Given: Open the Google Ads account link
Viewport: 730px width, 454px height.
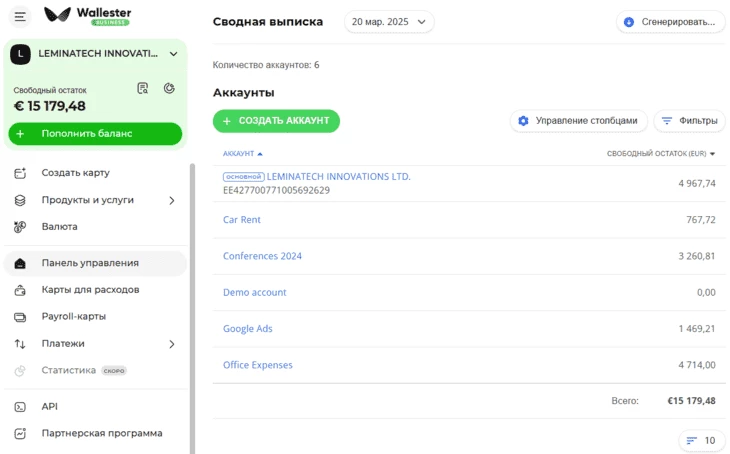Looking at the screenshot, I should 248,329.
